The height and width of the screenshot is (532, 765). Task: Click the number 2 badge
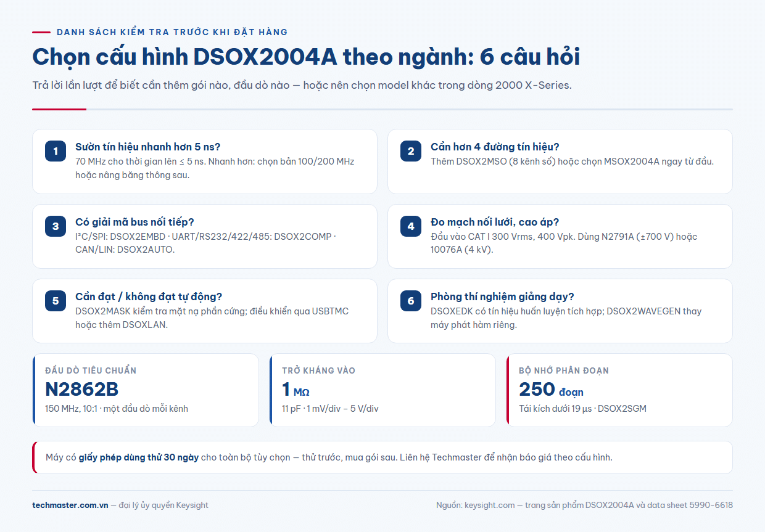pos(411,151)
